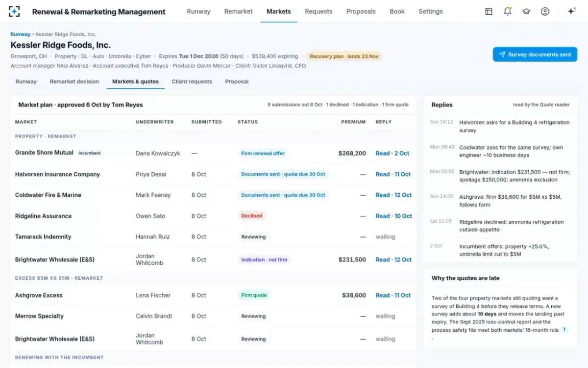
Task: Click the Declined status badge
Action: [252, 216]
